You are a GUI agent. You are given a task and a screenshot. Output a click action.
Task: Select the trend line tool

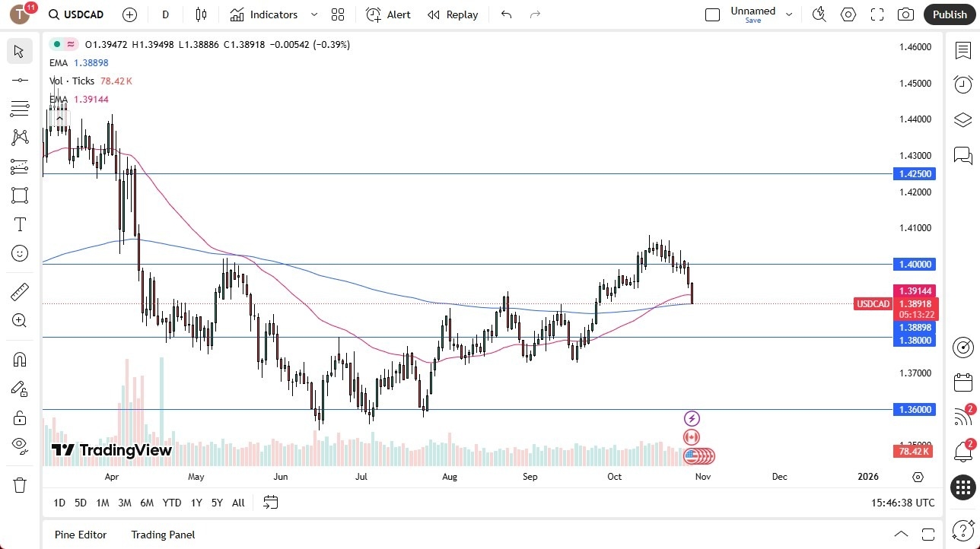[x=20, y=79]
